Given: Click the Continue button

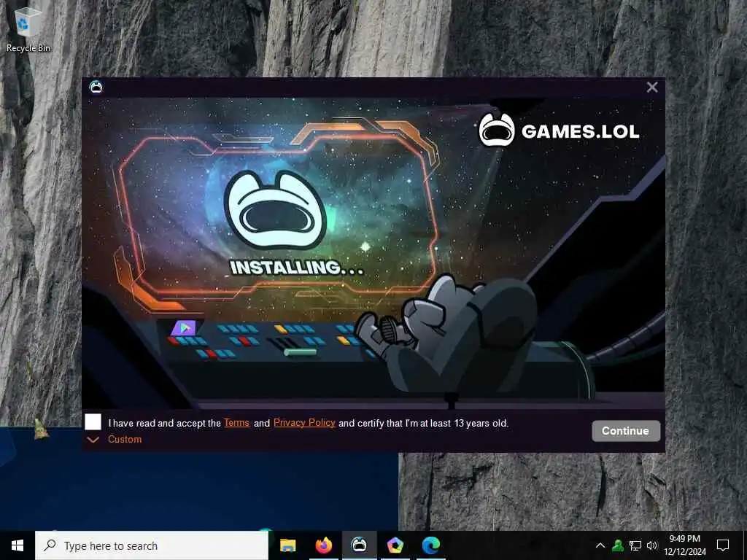Looking at the screenshot, I should click(x=625, y=431).
